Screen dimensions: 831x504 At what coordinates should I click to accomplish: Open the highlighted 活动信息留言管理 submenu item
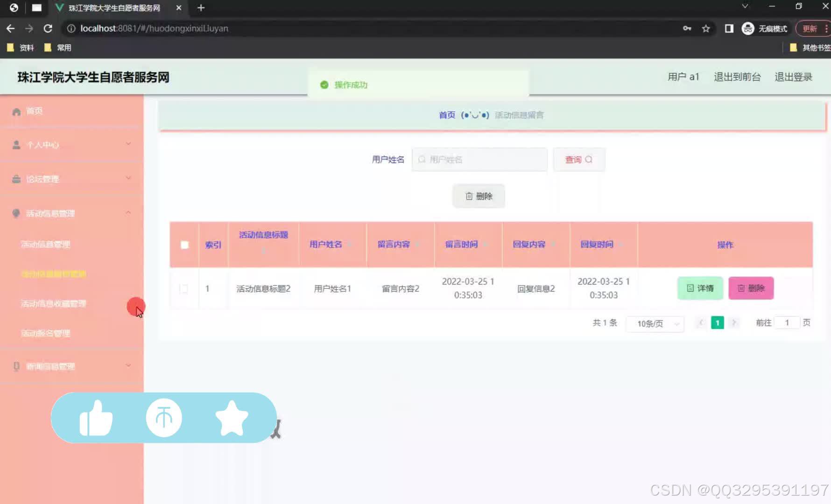coord(54,274)
